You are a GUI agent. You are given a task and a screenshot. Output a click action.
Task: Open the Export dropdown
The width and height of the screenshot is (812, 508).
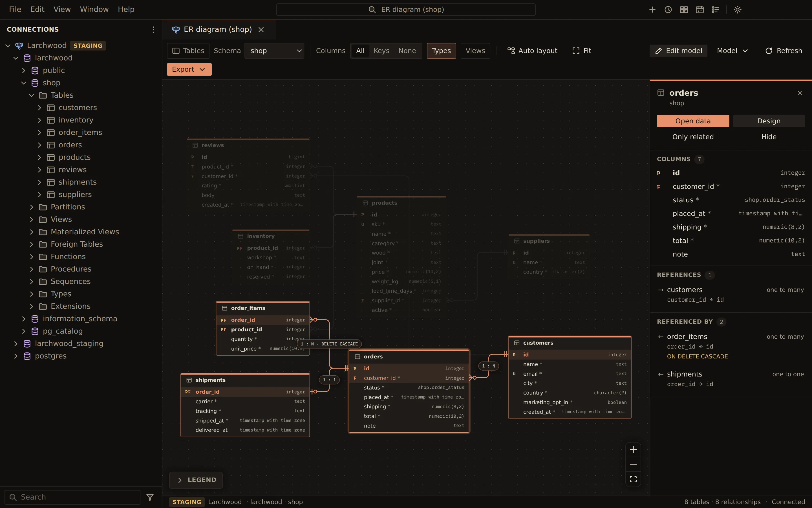[x=189, y=69]
